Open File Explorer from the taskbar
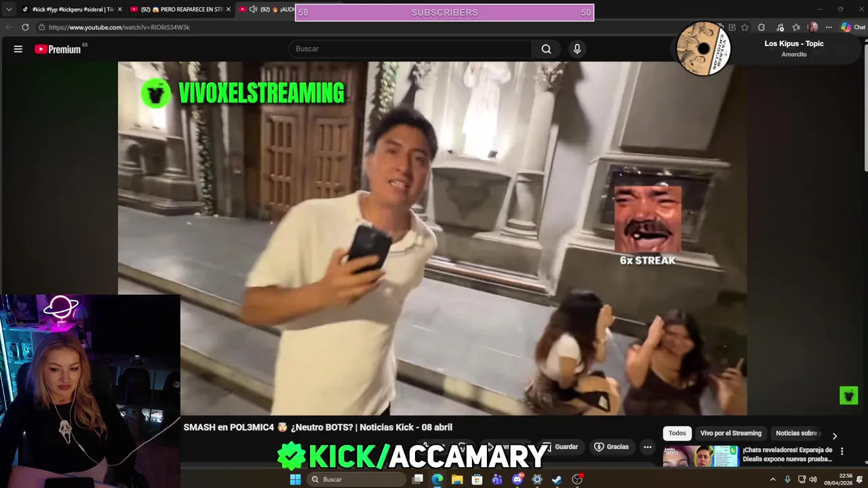 pyautogui.click(x=457, y=479)
